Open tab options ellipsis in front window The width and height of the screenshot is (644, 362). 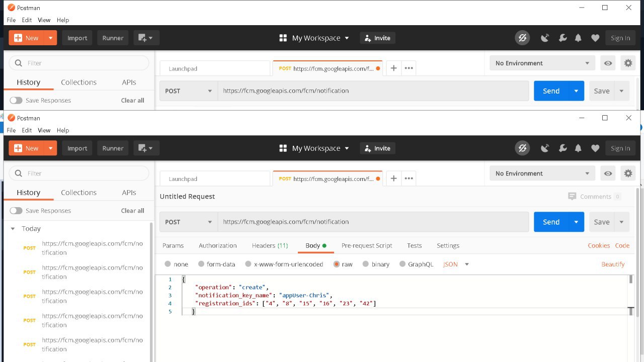coord(409,178)
